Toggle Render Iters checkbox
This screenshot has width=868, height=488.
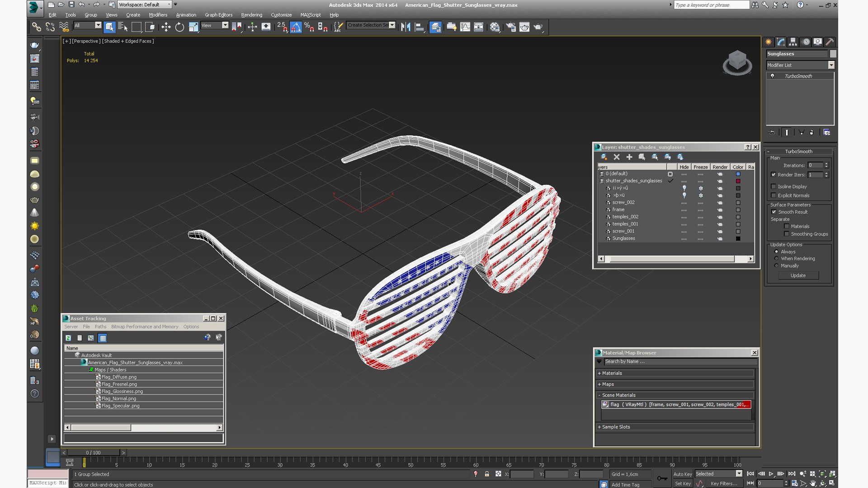coord(774,175)
